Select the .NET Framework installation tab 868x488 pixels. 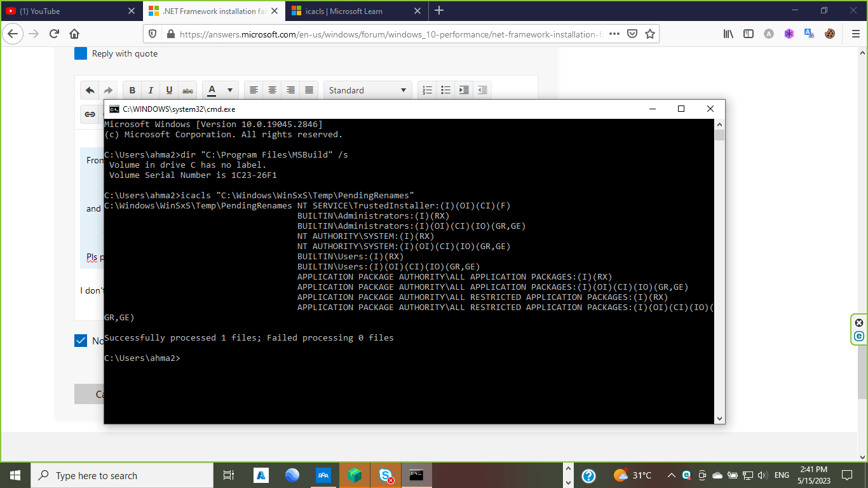213,11
